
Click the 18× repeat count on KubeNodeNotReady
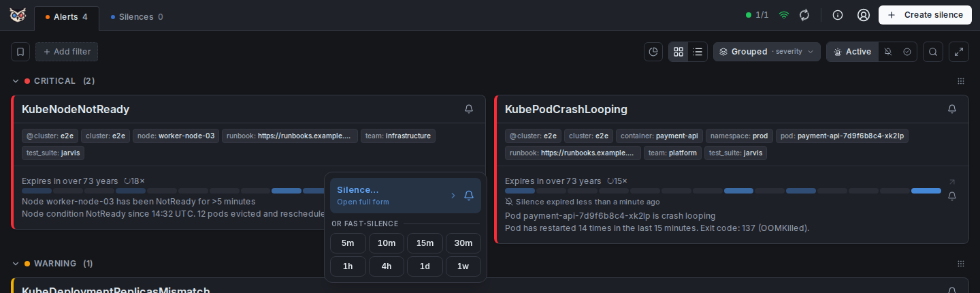(x=134, y=181)
